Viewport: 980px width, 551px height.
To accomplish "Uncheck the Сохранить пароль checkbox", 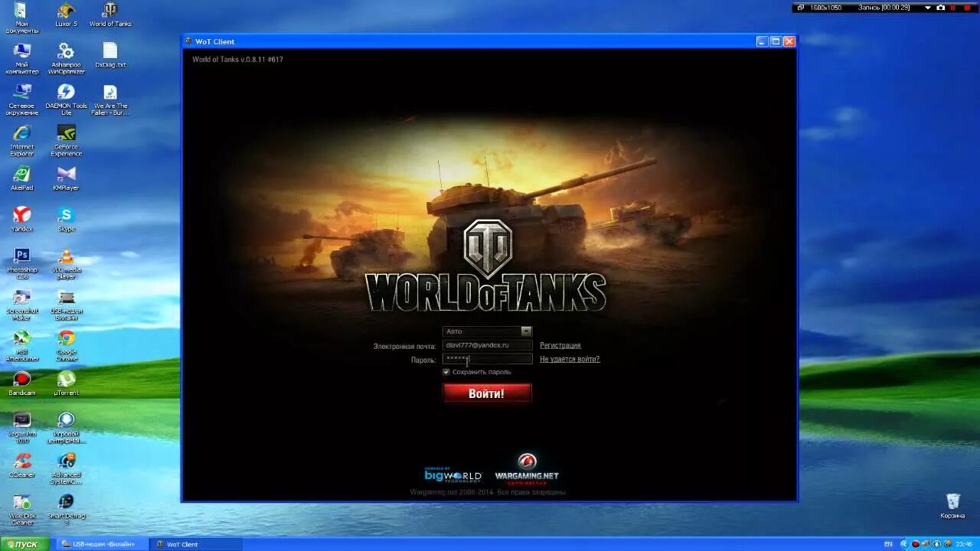I will pyautogui.click(x=446, y=372).
